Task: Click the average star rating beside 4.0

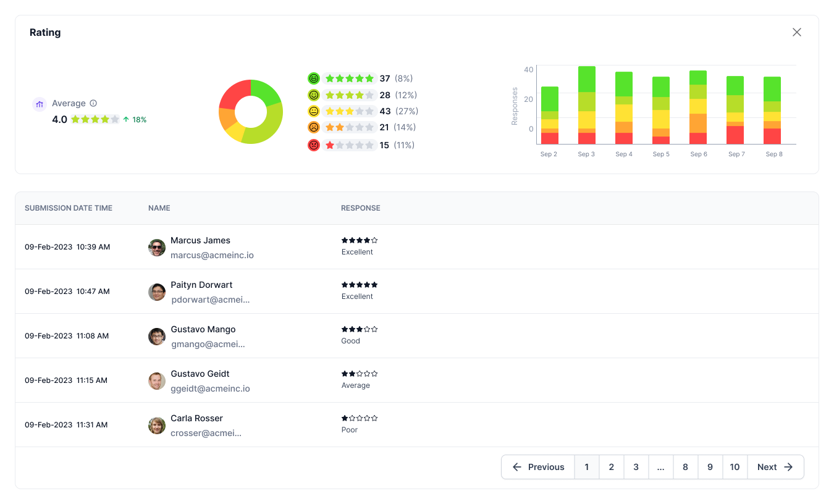Action: pos(95,119)
